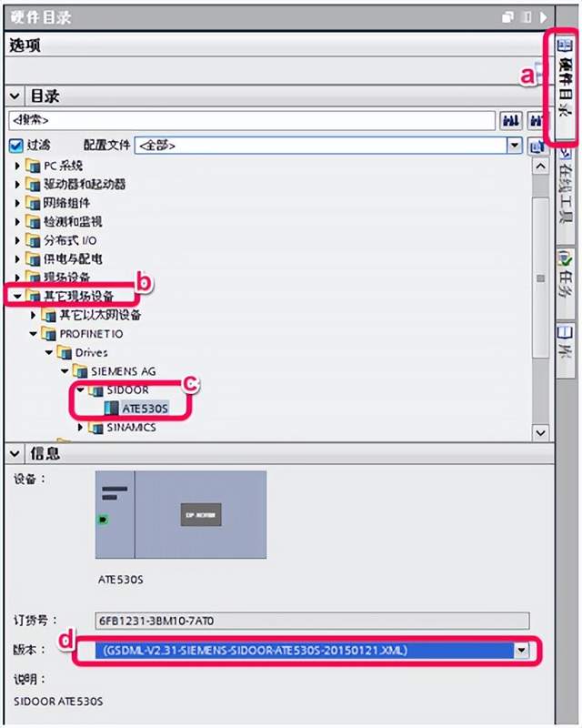Click the search upward binoculars icon
582x728 pixels.
[535, 121]
